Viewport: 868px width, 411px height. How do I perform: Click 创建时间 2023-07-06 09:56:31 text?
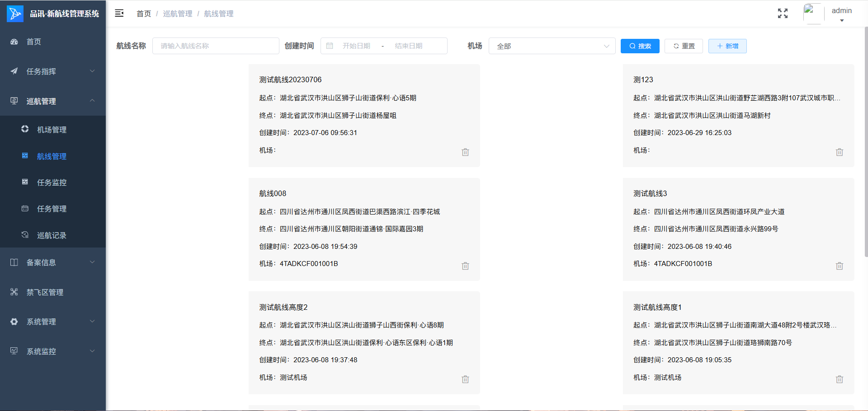click(x=308, y=133)
